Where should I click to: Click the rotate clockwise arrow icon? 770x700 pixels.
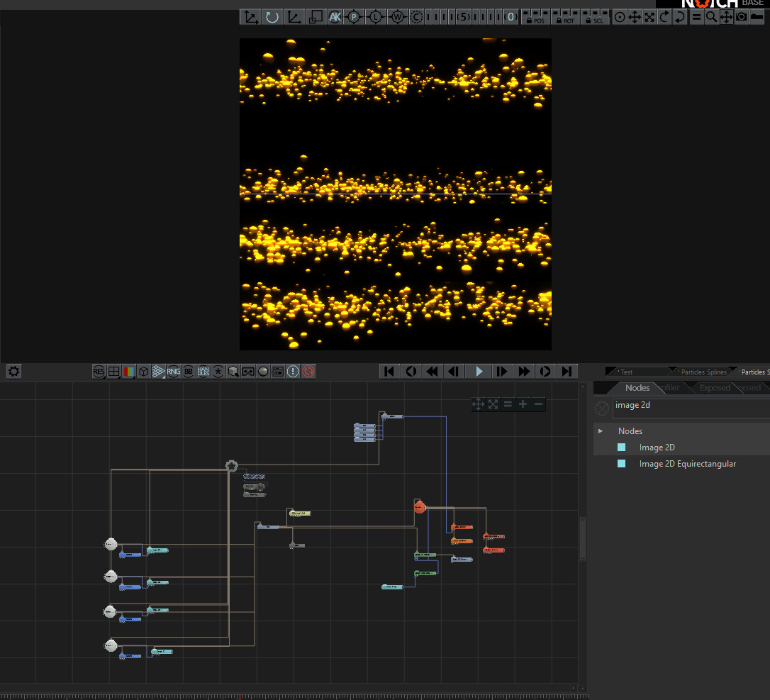click(x=664, y=17)
